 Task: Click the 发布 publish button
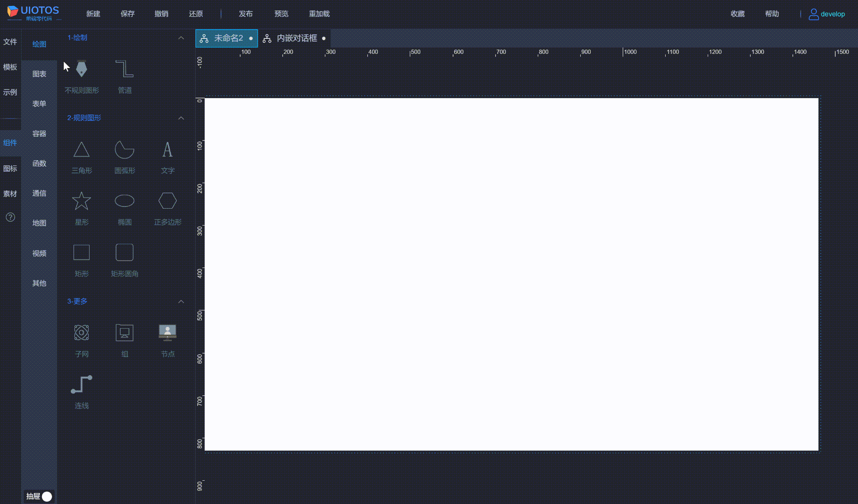[246, 14]
